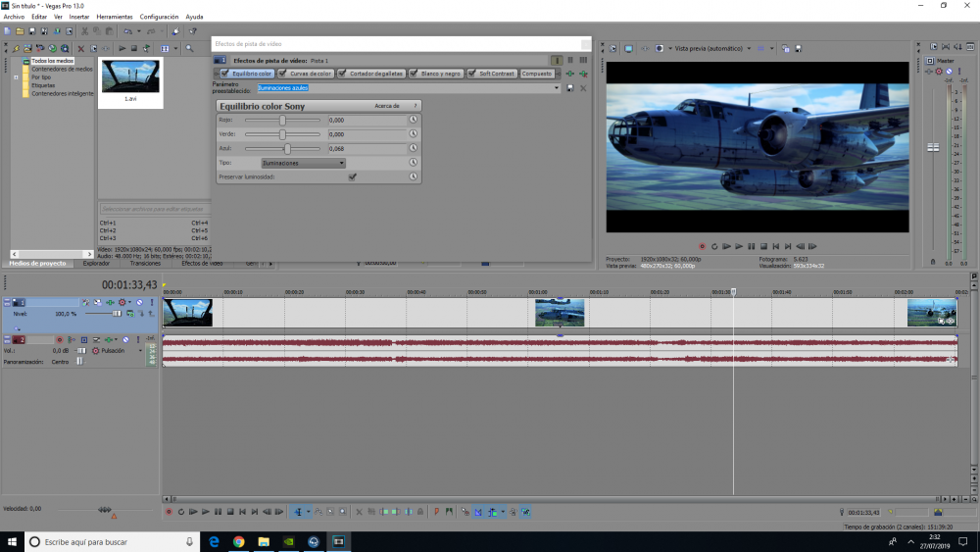Click the Cut scissors icon in toolbar
Viewport: 980px width, 552px height.
(84, 31)
